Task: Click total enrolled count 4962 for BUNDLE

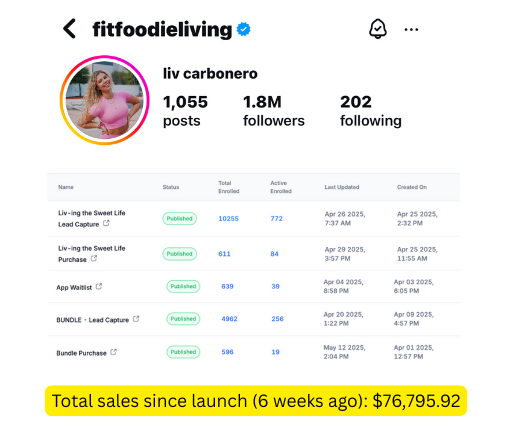Action: tap(230, 319)
